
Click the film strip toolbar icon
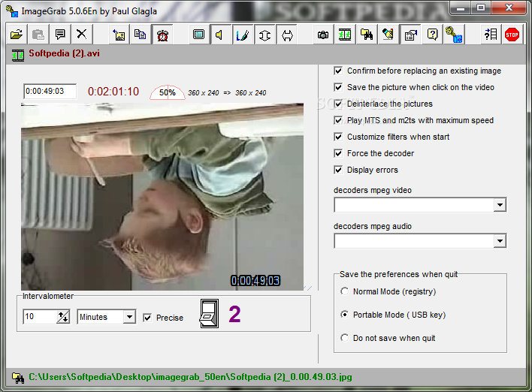coord(345,35)
